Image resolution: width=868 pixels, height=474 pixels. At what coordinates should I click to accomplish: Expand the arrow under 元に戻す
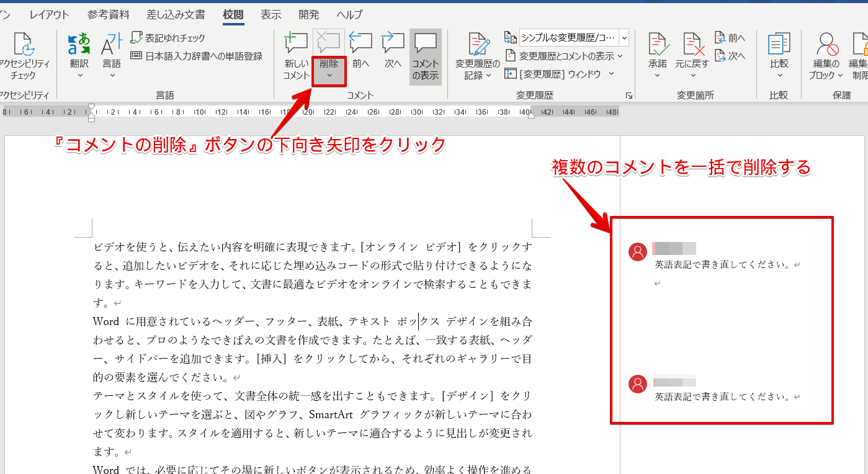pos(692,76)
